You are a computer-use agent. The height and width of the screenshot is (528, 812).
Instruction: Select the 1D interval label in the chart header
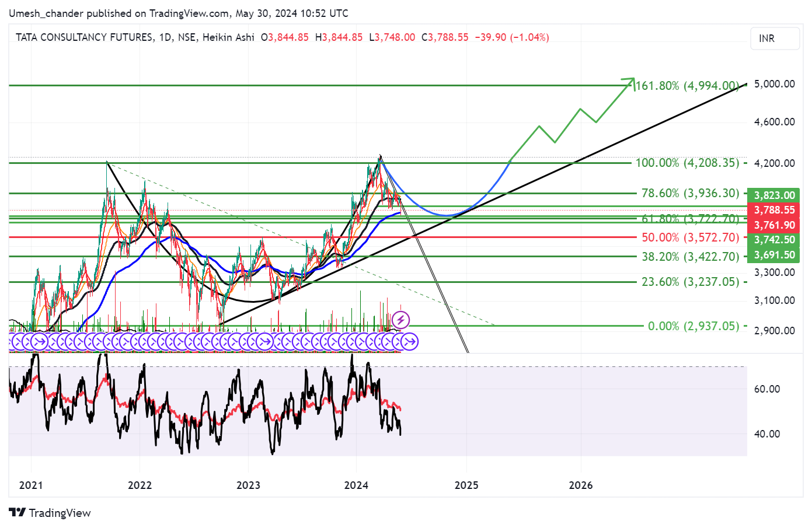tap(165, 37)
